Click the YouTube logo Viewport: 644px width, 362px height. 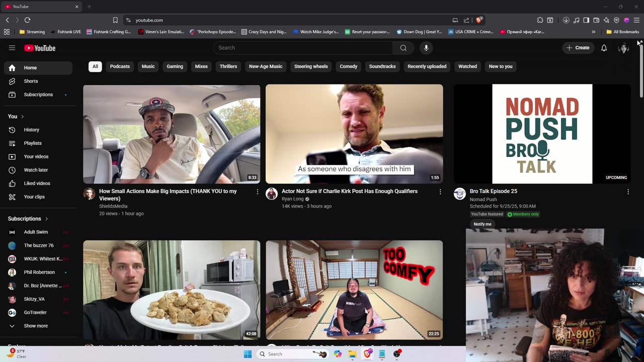tap(40, 48)
